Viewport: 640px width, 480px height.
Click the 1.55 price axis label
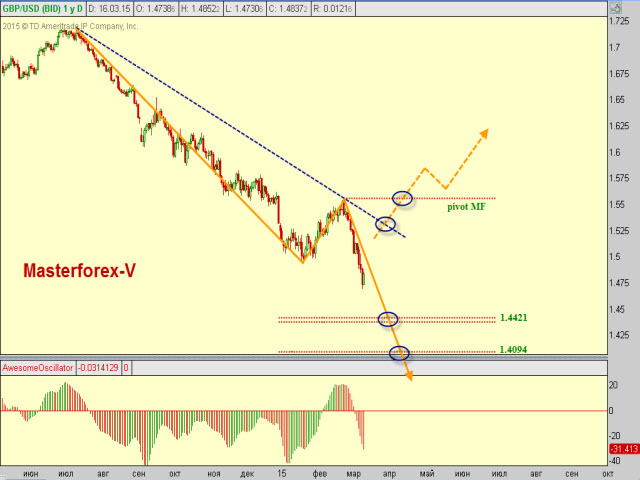click(617, 204)
